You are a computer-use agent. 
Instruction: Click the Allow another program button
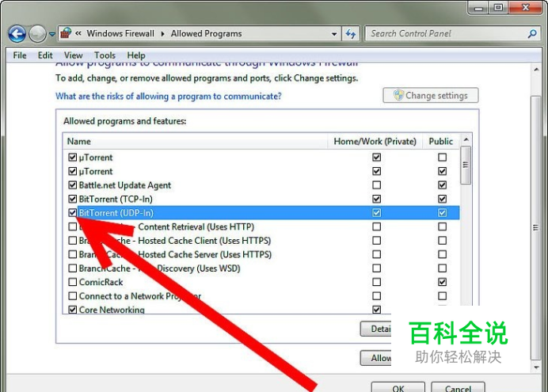coord(375,358)
